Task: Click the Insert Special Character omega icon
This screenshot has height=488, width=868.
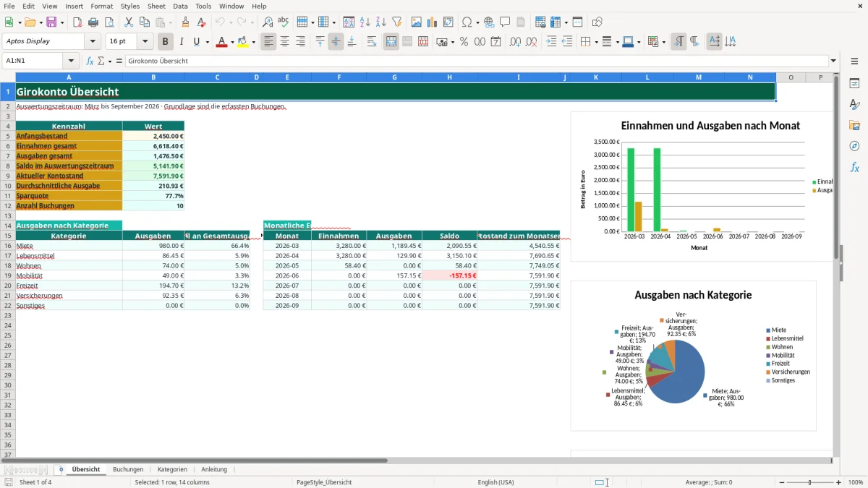Action: click(467, 22)
